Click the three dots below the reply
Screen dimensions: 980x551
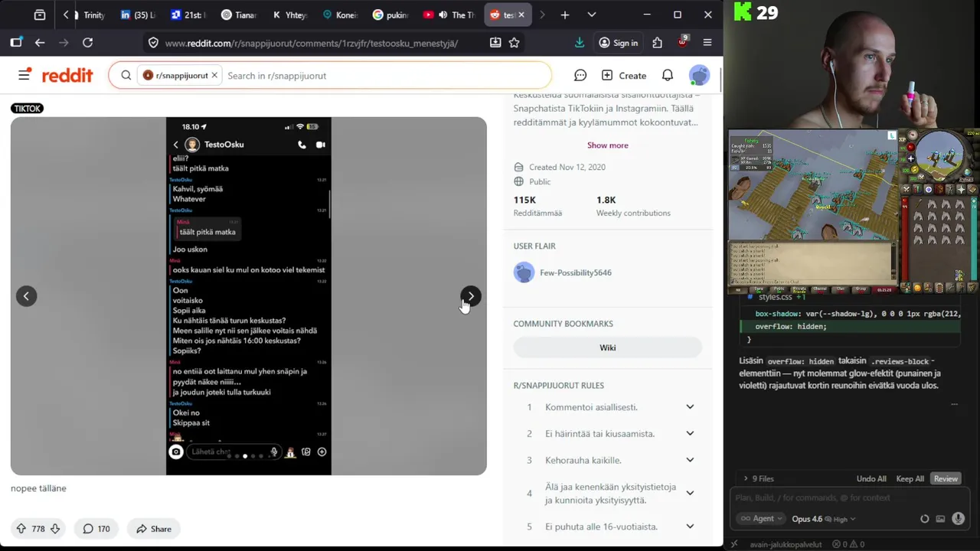[954, 404]
